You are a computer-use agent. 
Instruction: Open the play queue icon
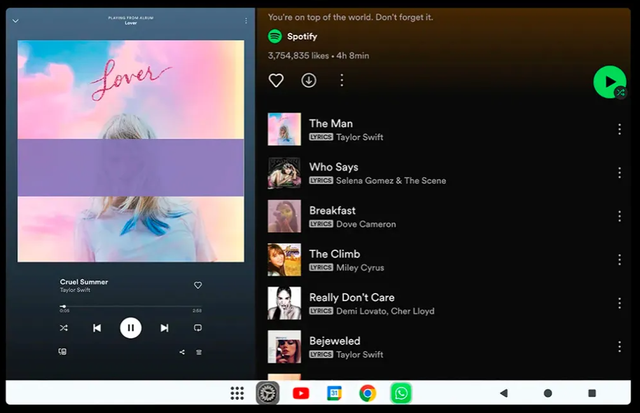(x=199, y=352)
